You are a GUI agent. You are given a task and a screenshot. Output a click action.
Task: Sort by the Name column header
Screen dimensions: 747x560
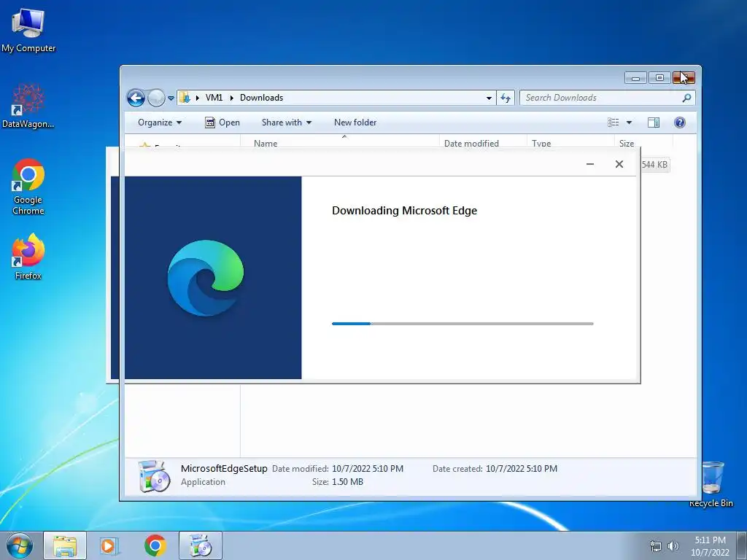(x=340, y=143)
